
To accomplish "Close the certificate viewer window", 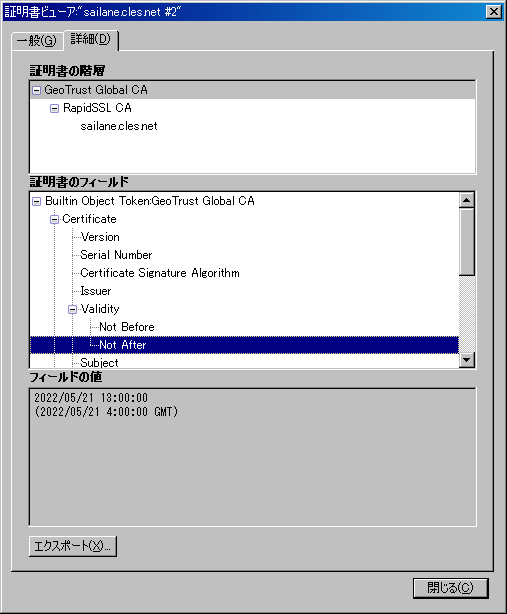I will point(494,12).
